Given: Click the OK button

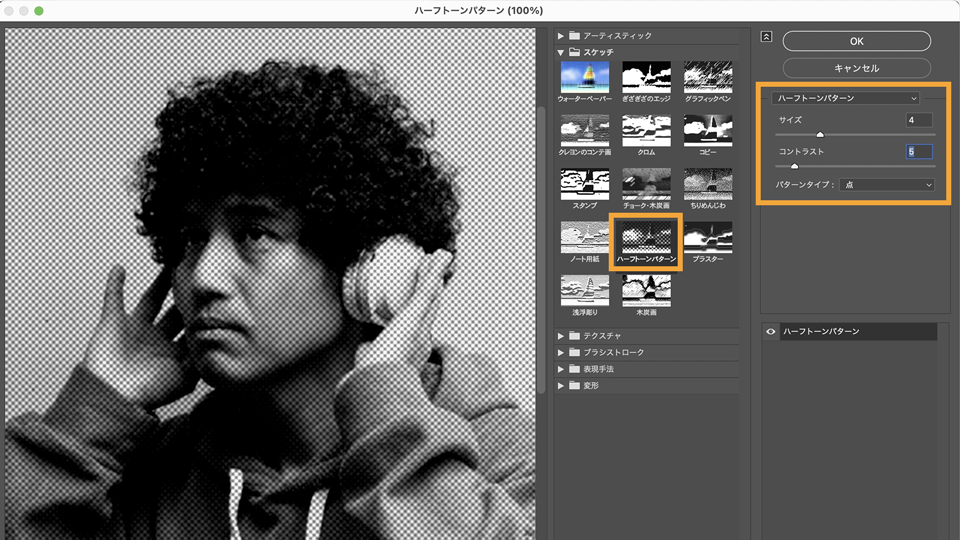Looking at the screenshot, I should (857, 41).
